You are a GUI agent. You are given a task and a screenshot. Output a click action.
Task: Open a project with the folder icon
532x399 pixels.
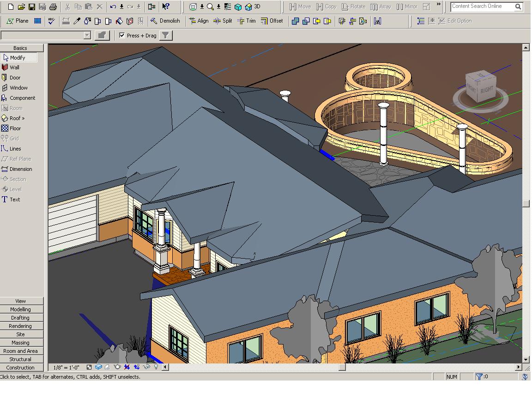(x=21, y=6)
